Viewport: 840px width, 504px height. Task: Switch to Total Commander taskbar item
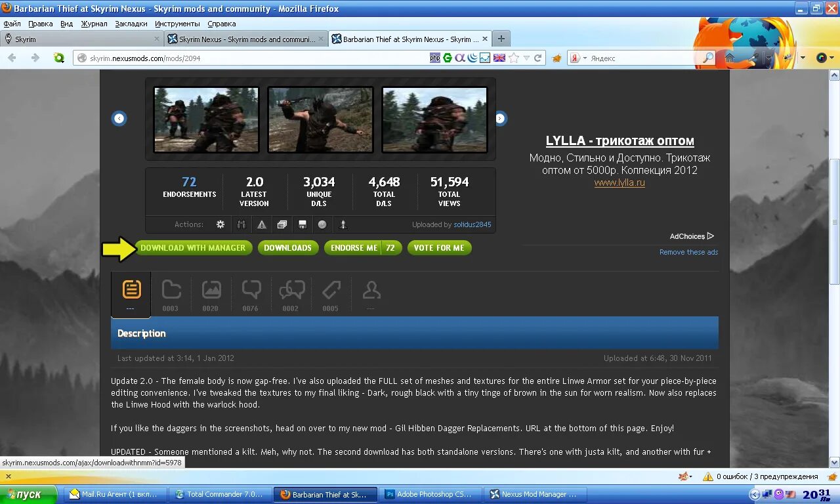219,494
